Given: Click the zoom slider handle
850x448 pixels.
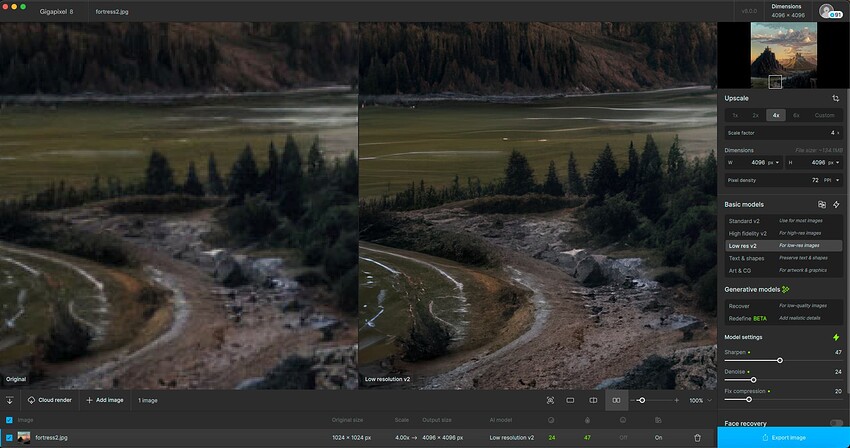Looking at the screenshot, I should (x=642, y=400).
